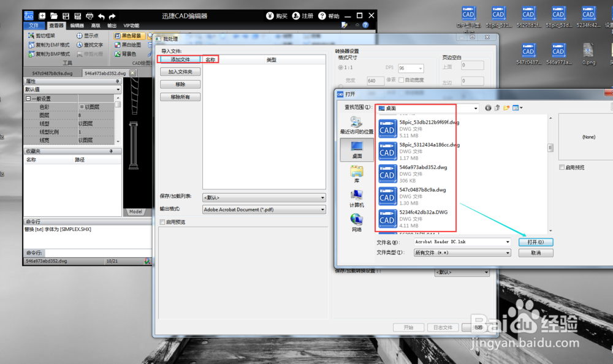The width and height of the screenshot is (613, 364).
Task: Open the 输出格式 Adobe Acrobat dropdown
Action: tap(264, 210)
